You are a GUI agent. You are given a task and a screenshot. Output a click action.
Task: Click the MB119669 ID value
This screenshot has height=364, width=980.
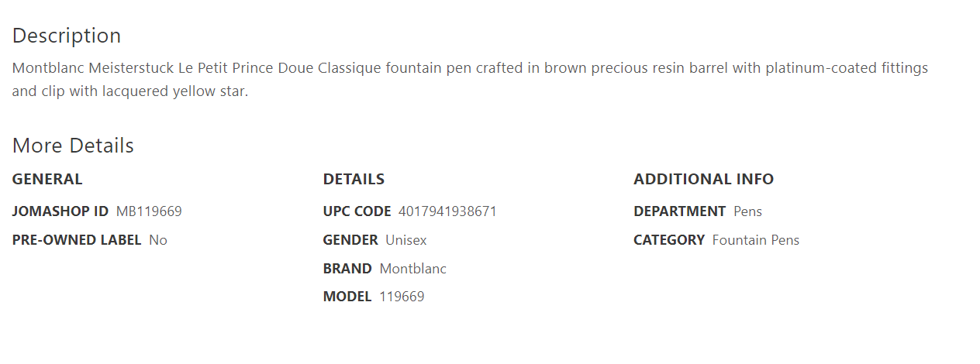(149, 211)
